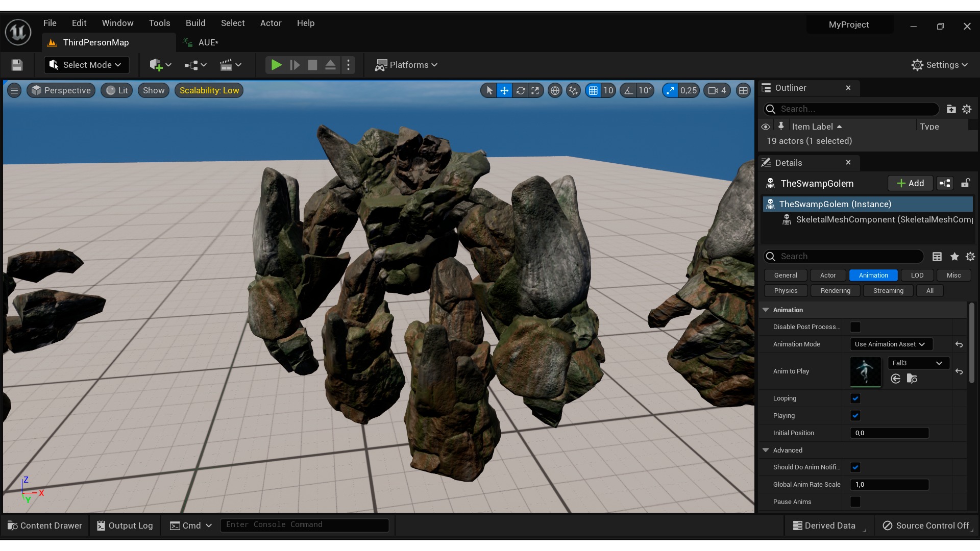980x551 pixels.
Task: Browse to Fall3 asset in Content Browser
Action: pos(912,379)
